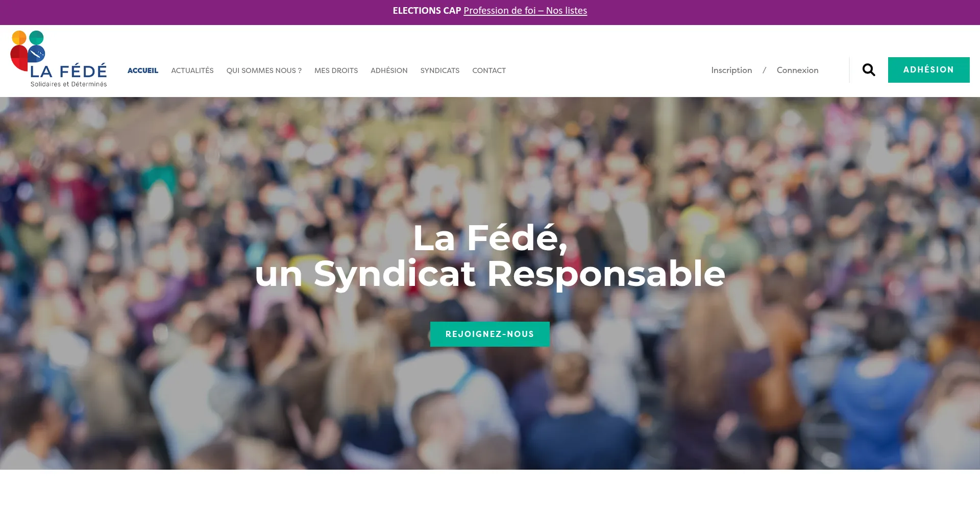Screen dimensions: 980x507
Task: Open the search magnifier icon
Action: [x=868, y=70]
